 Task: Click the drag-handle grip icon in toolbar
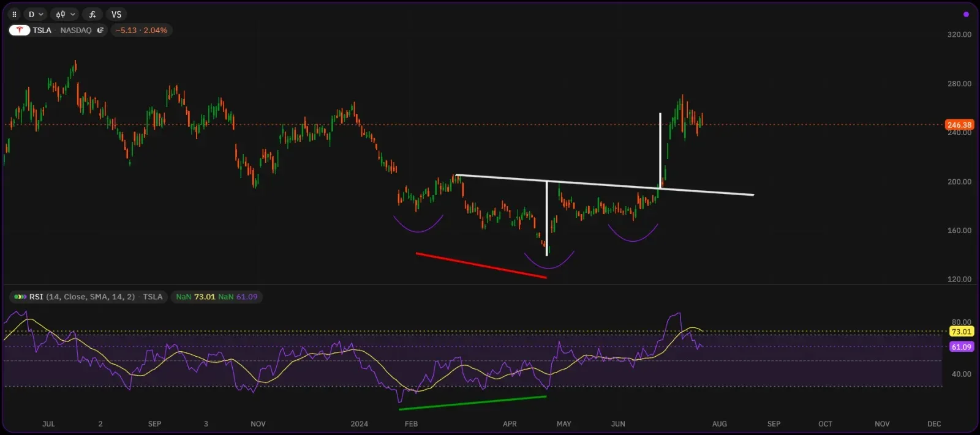14,14
